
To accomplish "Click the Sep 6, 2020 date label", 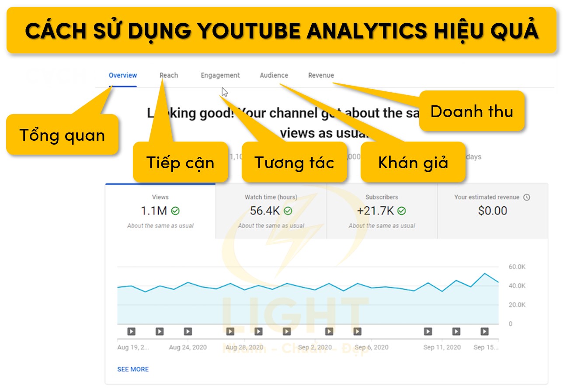I will 371,347.
